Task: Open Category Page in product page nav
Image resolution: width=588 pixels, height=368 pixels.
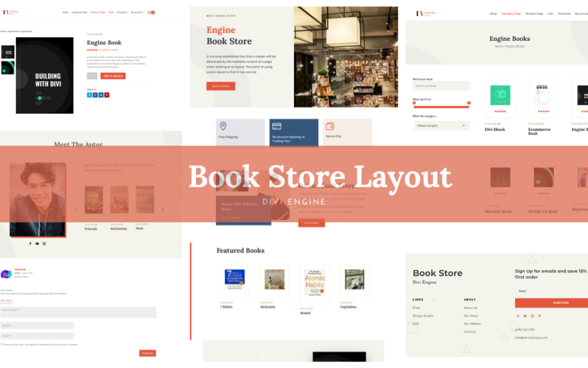Action: pyautogui.click(x=79, y=13)
